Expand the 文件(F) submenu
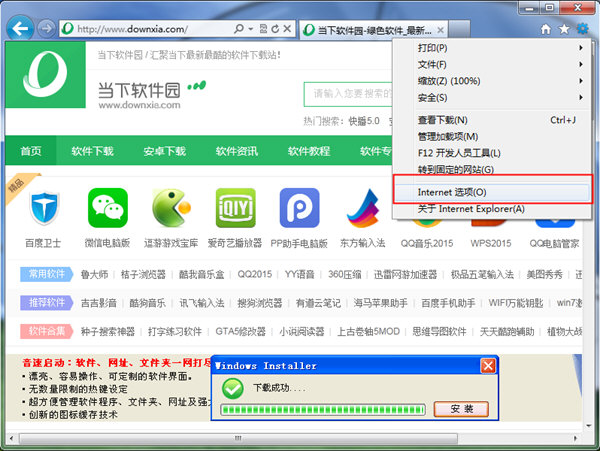This screenshot has width=600, height=451. tap(492, 65)
